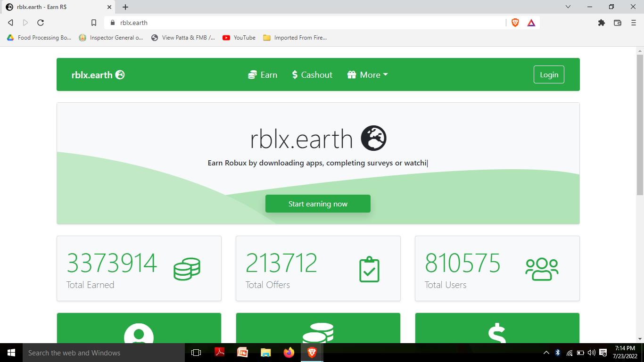Open the Wi-Fi network tray icon
This screenshot has height=362, width=644.
tap(570, 353)
